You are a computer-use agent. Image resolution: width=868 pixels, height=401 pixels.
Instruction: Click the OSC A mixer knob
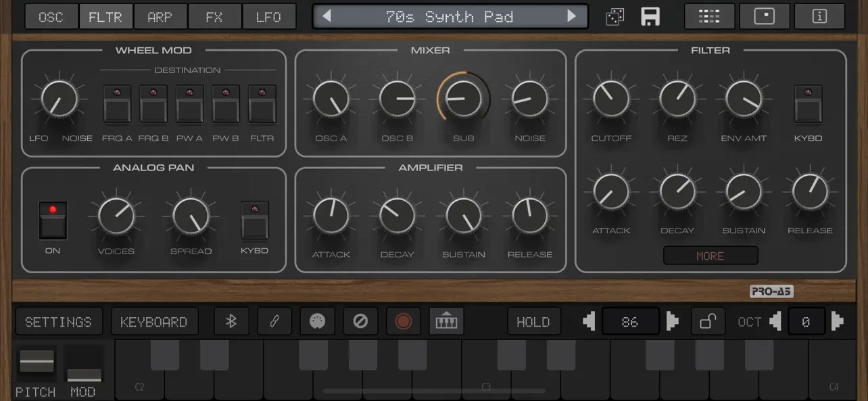(331, 99)
